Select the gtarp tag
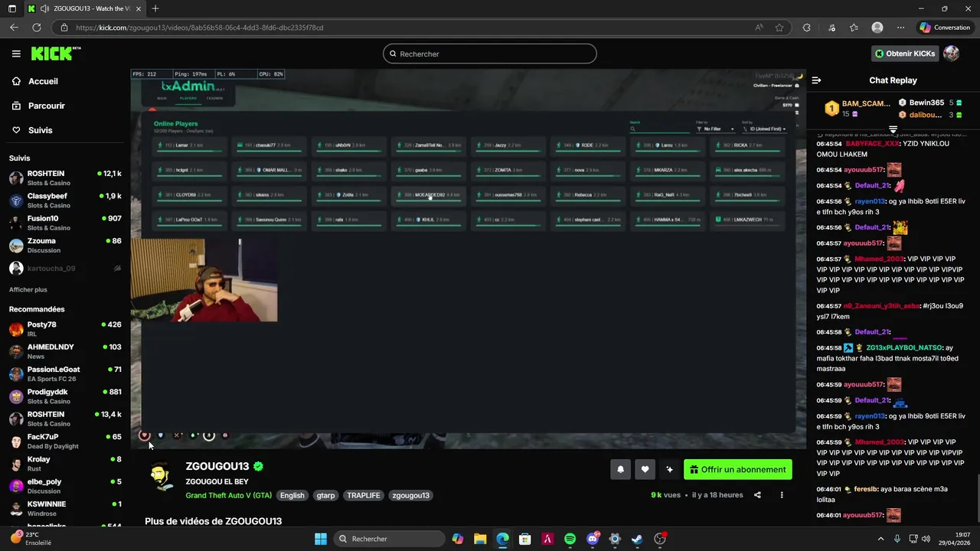Image resolution: width=980 pixels, height=551 pixels. click(325, 495)
